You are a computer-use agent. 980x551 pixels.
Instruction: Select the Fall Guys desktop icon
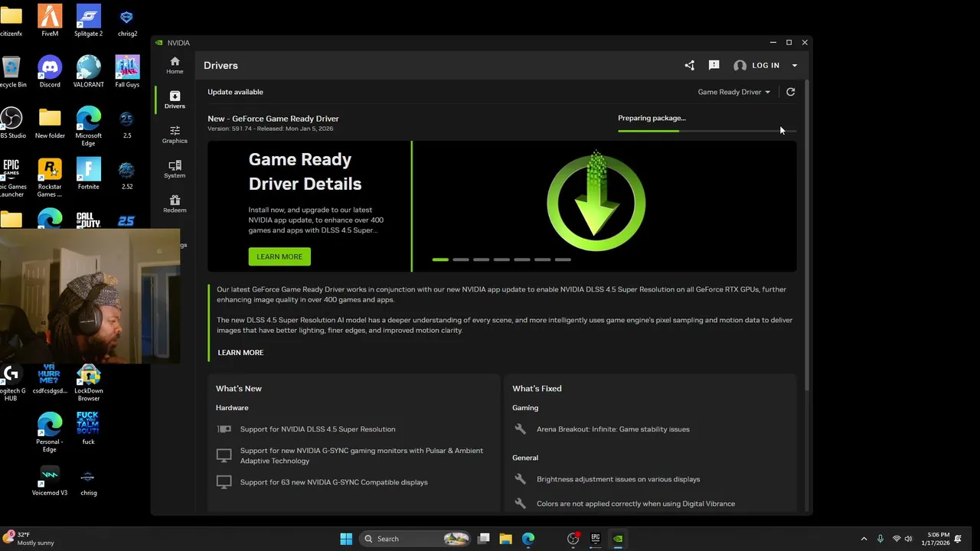[127, 72]
